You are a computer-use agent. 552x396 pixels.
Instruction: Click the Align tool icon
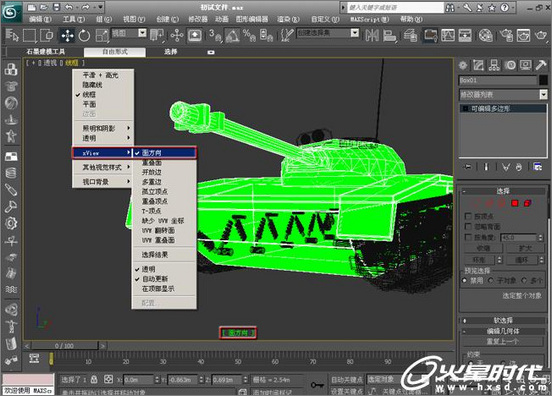389,36
